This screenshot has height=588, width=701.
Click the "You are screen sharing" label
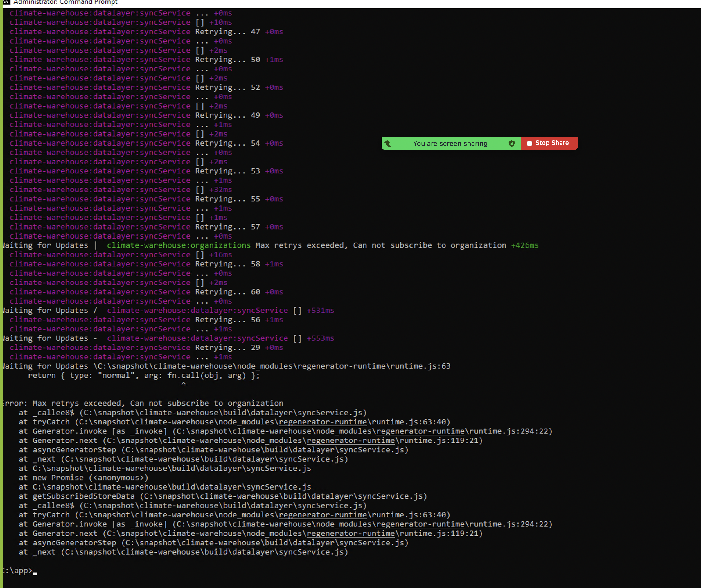(x=450, y=144)
